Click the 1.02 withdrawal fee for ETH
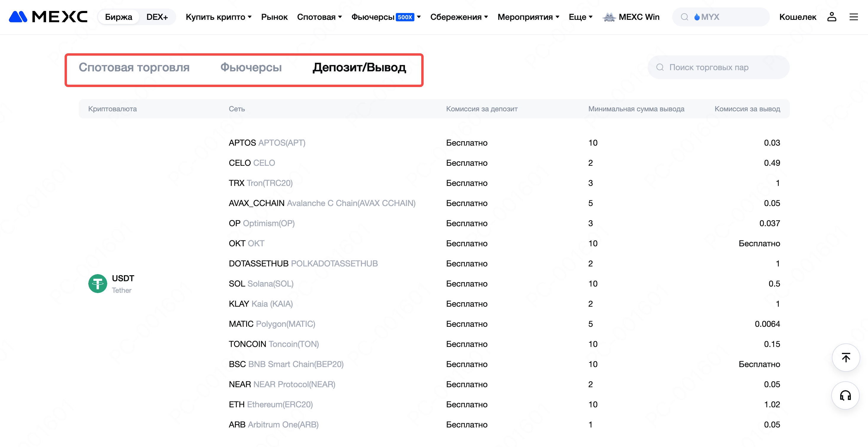The width and height of the screenshot is (868, 447). 772,405
